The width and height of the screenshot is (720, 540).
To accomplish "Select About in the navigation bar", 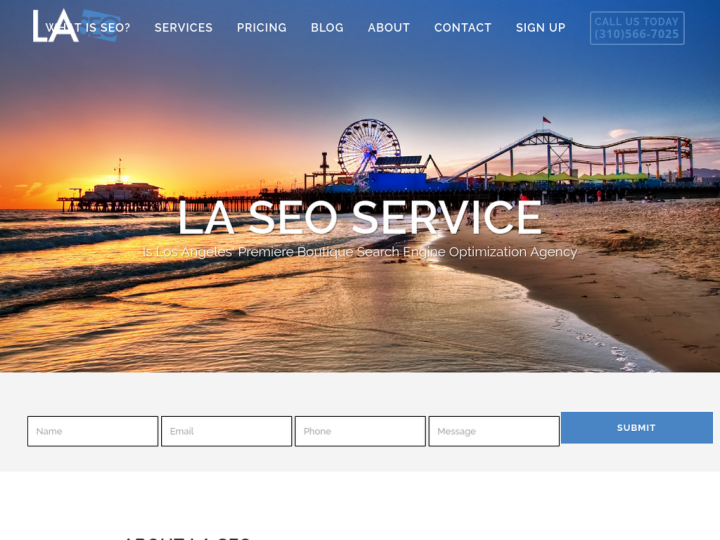I will tap(388, 28).
